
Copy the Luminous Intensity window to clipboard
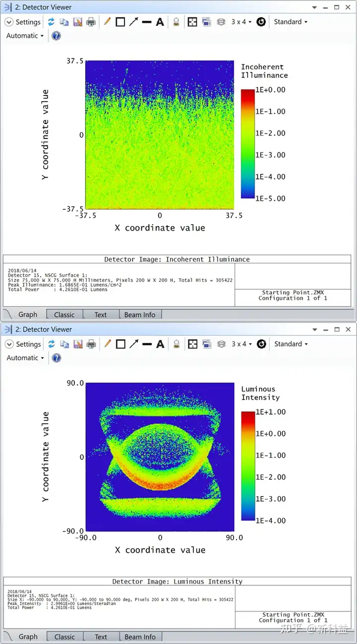64,344
